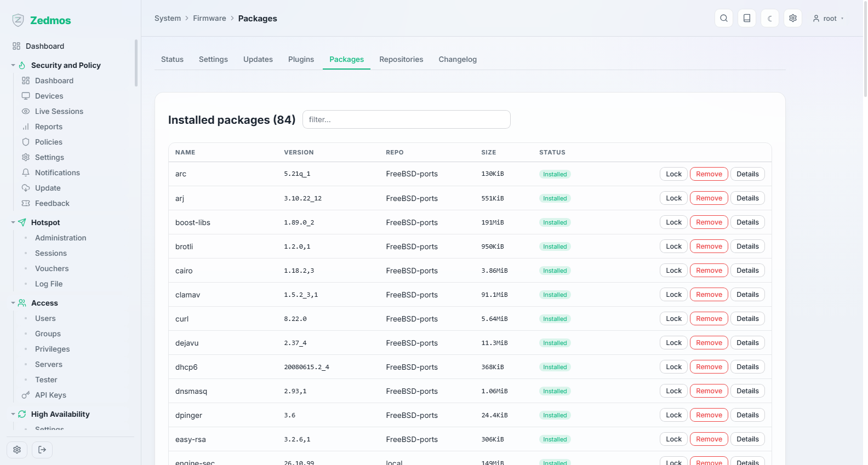Viewport: 868px width, 465px height.
Task: Lock the brotli package
Action: pos(673,246)
